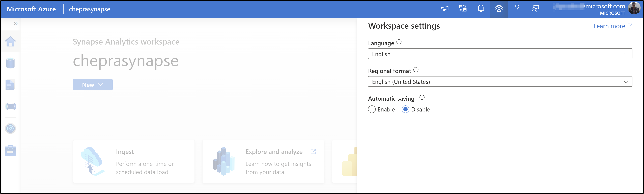Screen dimensions: 644x194
Task: Click the New dropdown button
Action: 93,85
